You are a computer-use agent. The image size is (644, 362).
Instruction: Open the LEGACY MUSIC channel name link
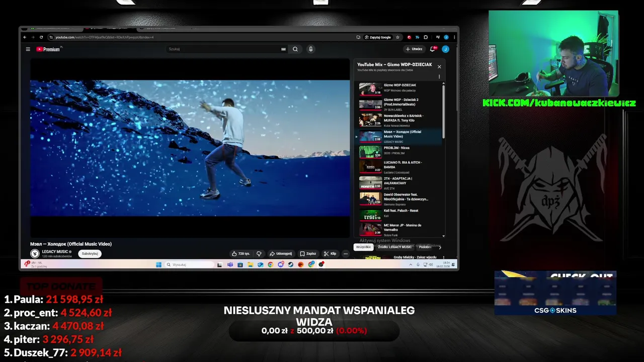click(55, 251)
